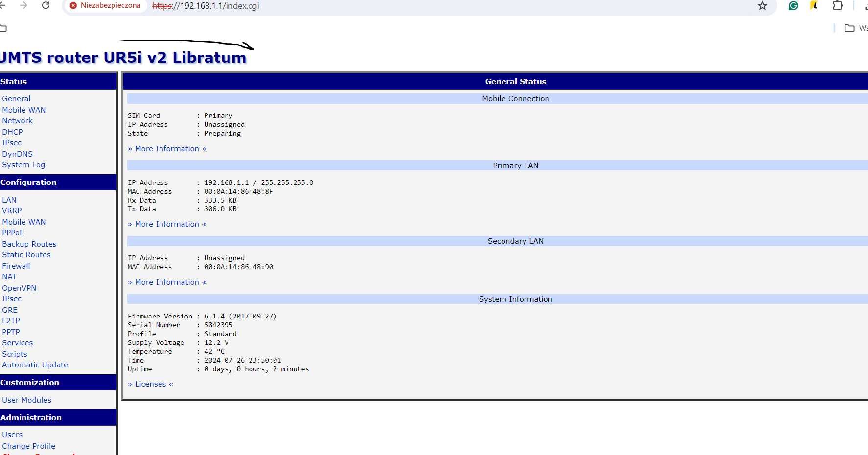Open Mobile WAN under Configuration
This screenshot has height=455, width=868.
[x=24, y=222]
